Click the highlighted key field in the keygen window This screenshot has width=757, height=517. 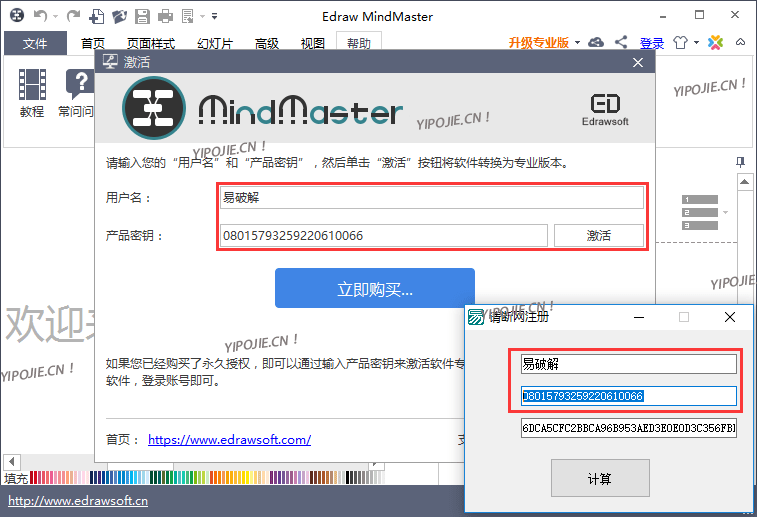(x=629, y=396)
